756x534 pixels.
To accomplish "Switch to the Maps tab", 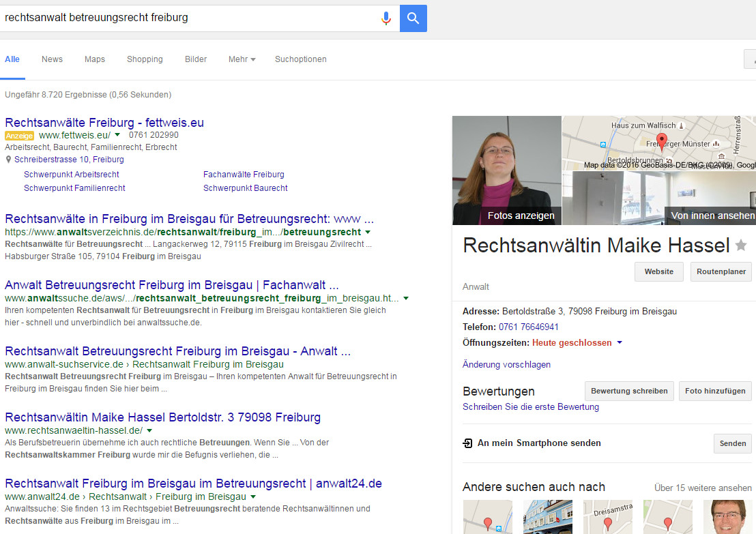I will [x=94, y=59].
